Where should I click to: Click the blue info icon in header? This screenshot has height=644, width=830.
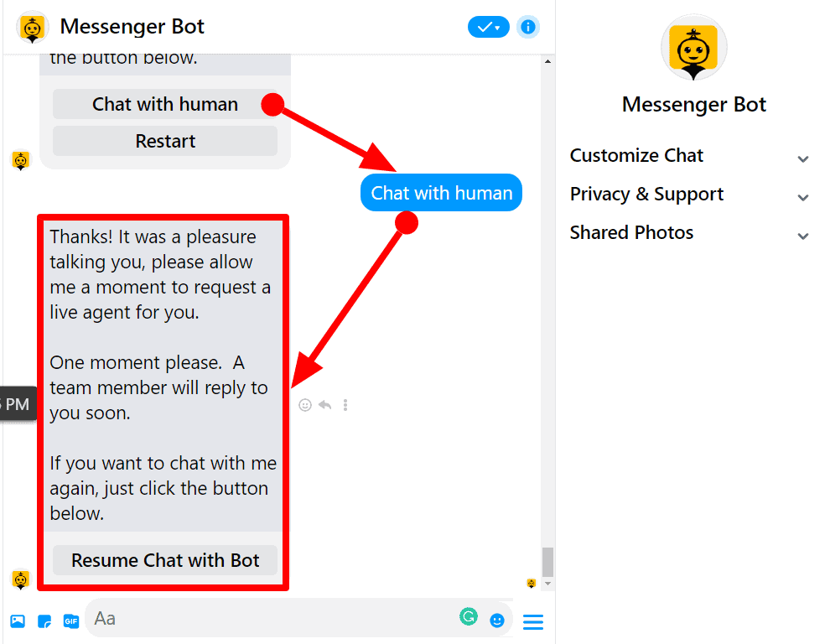(527, 27)
